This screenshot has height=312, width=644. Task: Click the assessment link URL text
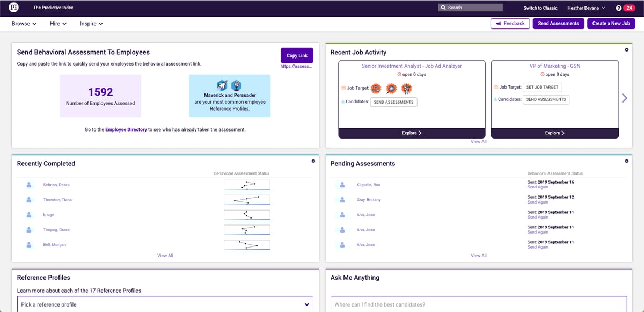point(296,67)
